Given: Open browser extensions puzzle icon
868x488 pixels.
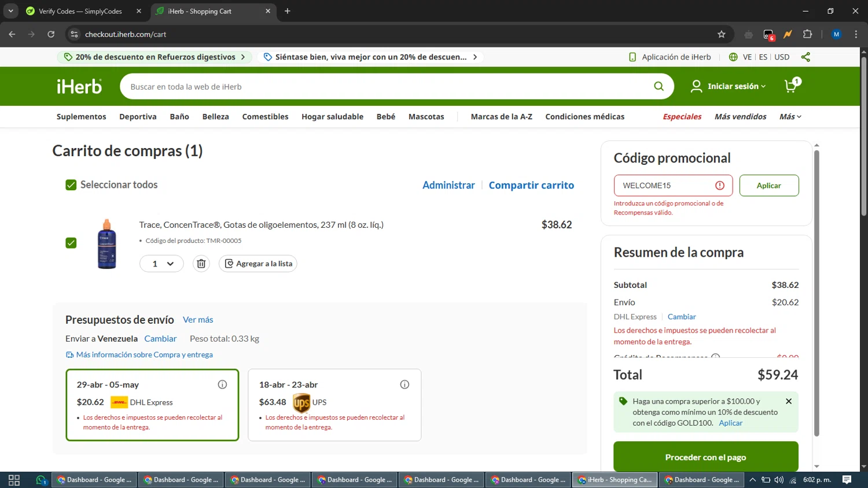Looking at the screenshot, I should click(807, 34).
